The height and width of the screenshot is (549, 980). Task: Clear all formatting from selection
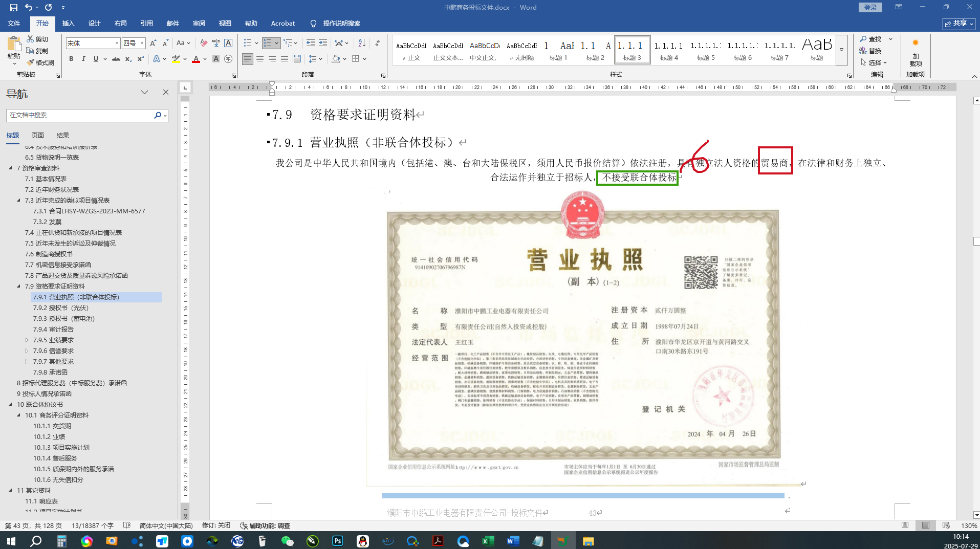(x=204, y=43)
